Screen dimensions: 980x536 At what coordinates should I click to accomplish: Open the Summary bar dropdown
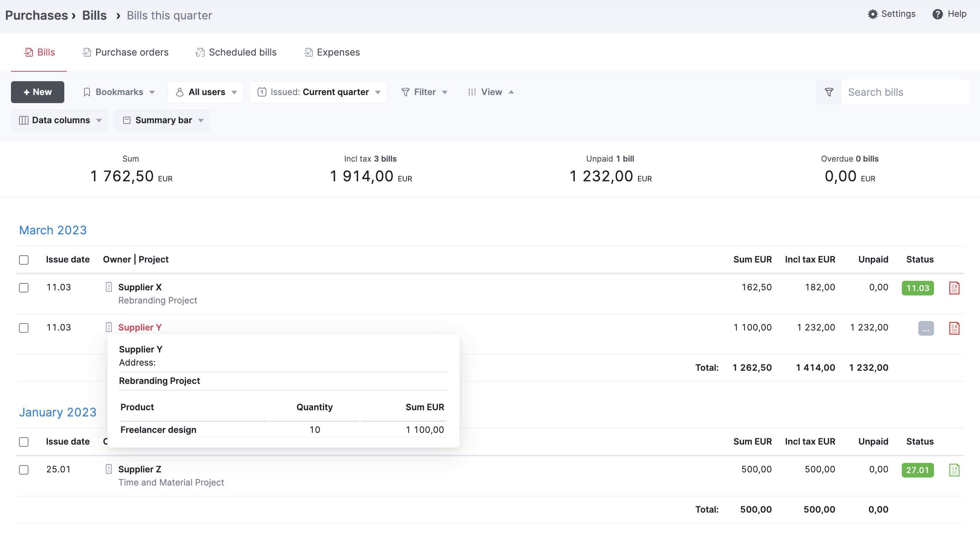click(163, 120)
